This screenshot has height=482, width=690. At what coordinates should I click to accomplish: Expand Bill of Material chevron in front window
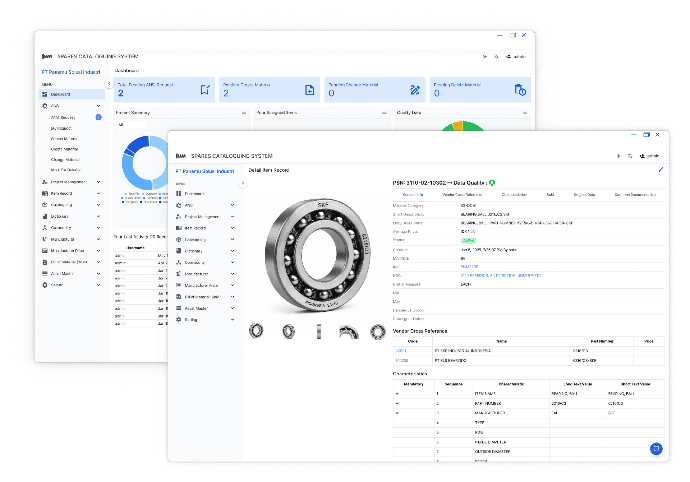coord(232,297)
